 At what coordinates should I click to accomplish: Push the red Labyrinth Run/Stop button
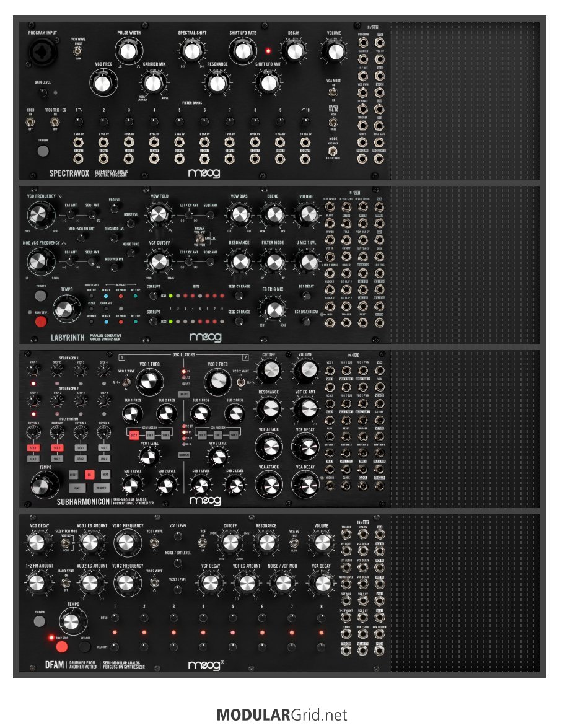click(x=41, y=321)
